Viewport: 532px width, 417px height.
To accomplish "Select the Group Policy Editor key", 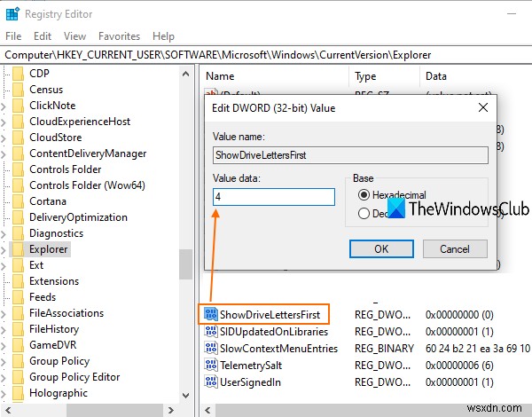I will [x=74, y=377].
